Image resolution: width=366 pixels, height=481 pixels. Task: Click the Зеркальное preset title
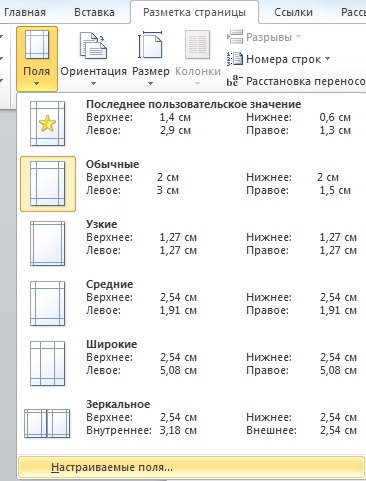pos(118,404)
